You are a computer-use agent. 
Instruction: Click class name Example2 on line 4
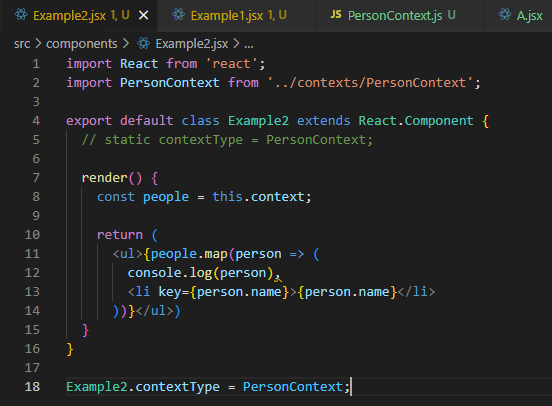point(258,121)
